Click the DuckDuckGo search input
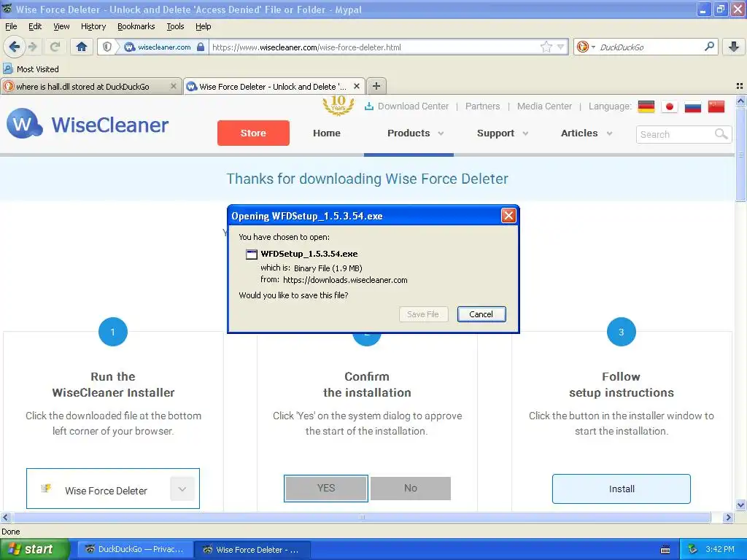The width and height of the screenshot is (747, 560). [x=650, y=47]
